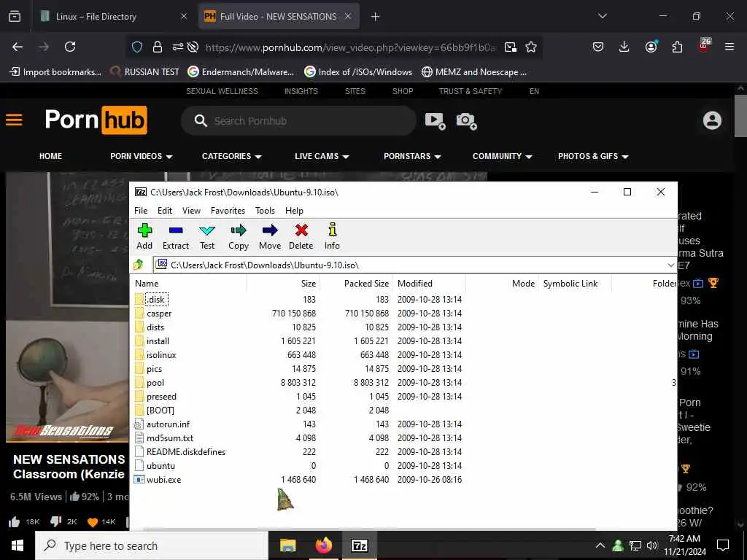Open the Firefox downloads panel

624,47
